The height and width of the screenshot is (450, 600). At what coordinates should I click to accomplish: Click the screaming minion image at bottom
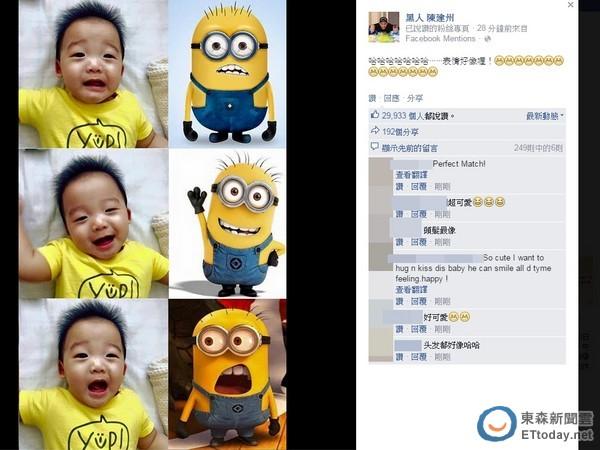point(227,374)
